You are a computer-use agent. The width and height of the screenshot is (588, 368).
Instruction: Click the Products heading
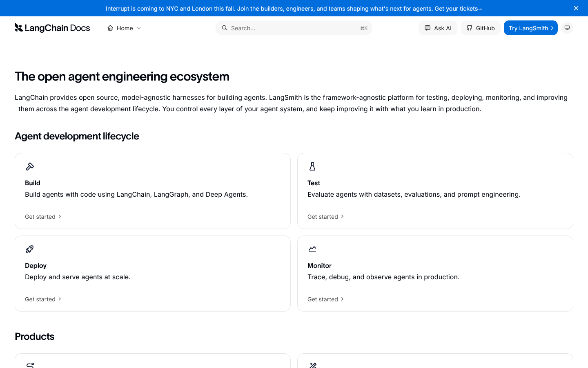click(x=34, y=337)
